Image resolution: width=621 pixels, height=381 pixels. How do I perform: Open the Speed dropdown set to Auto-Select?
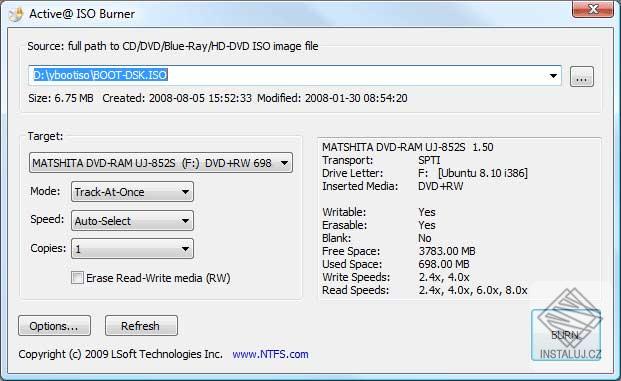click(132, 221)
